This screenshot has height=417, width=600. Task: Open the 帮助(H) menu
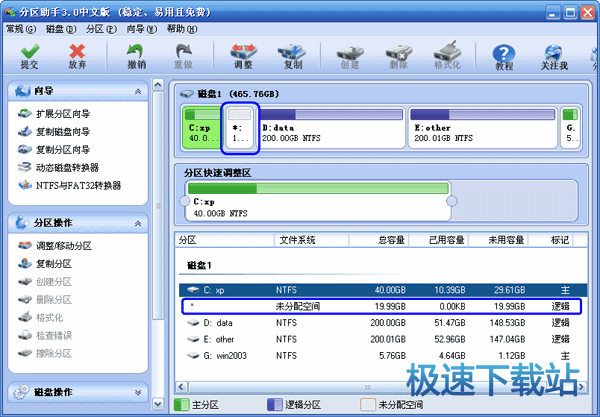coord(182,29)
